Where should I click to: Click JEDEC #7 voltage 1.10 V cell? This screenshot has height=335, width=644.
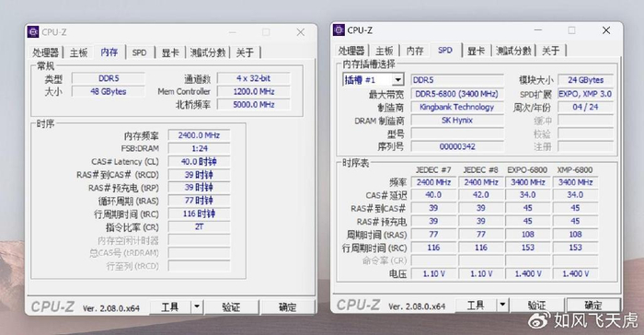tap(433, 273)
